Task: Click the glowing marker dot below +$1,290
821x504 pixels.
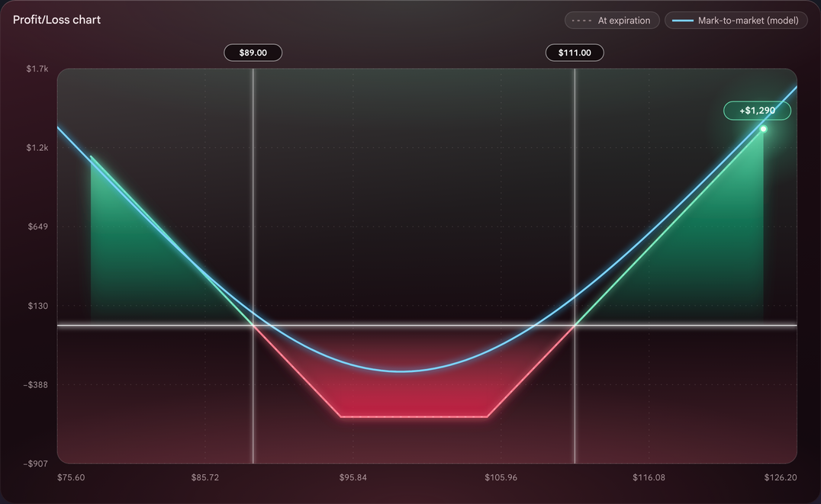Action: pyautogui.click(x=764, y=129)
